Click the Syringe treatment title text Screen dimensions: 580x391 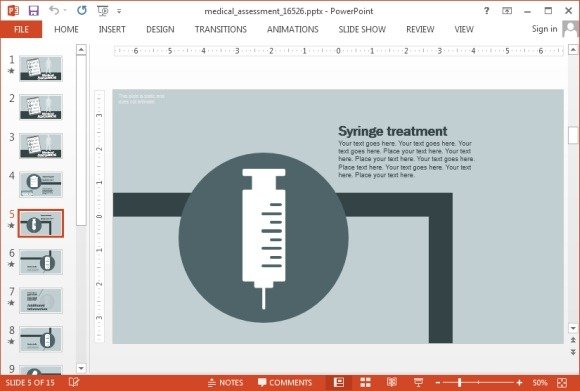tap(392, 131)
